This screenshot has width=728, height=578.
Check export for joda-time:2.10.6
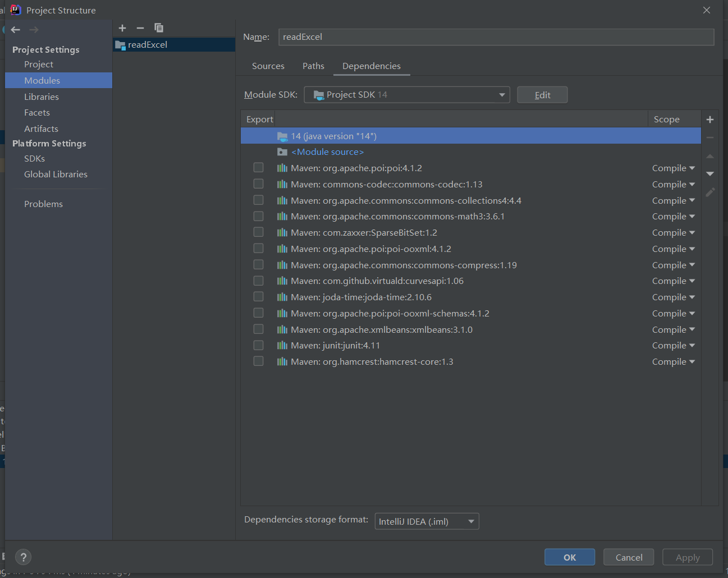pyautogui.click(x=258, y=296)
